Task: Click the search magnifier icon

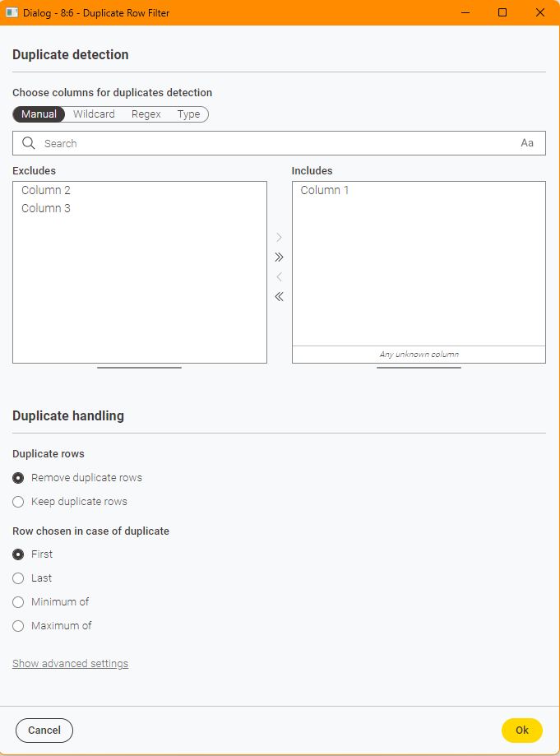Action: (x=29, y=143)
